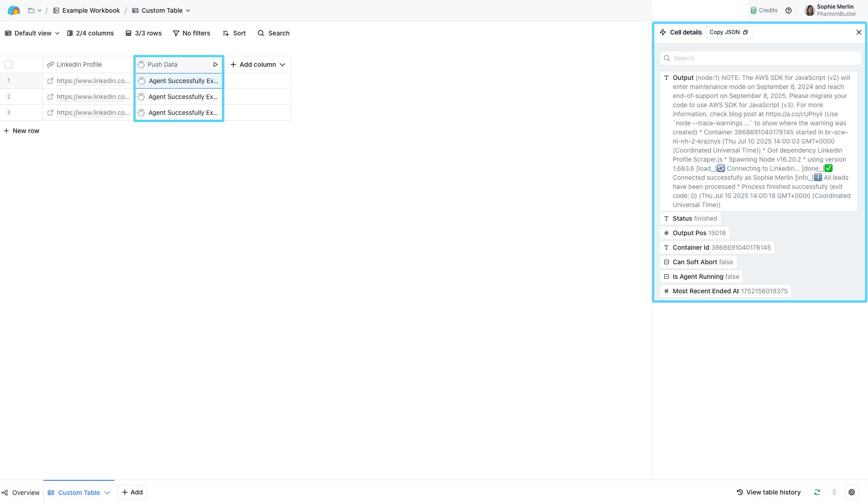Click Is Agent Running false chip

tap(701, 277)
